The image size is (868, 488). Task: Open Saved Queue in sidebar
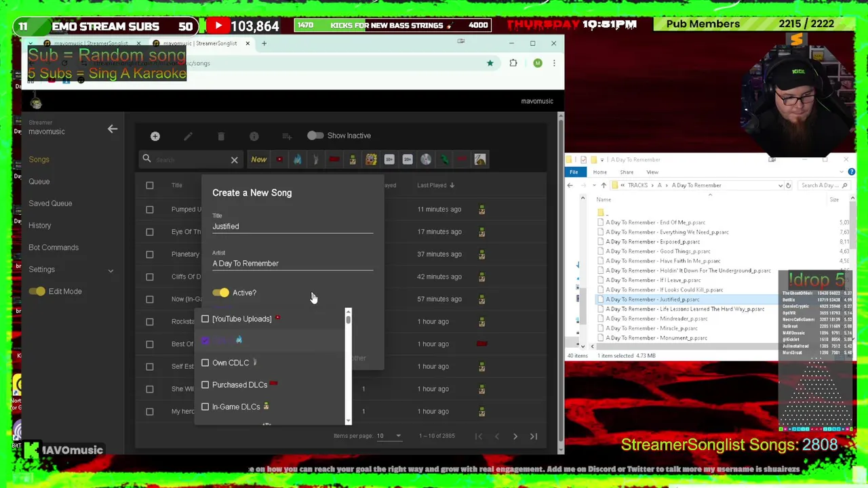pyautogui.click(x=50, y=203)
